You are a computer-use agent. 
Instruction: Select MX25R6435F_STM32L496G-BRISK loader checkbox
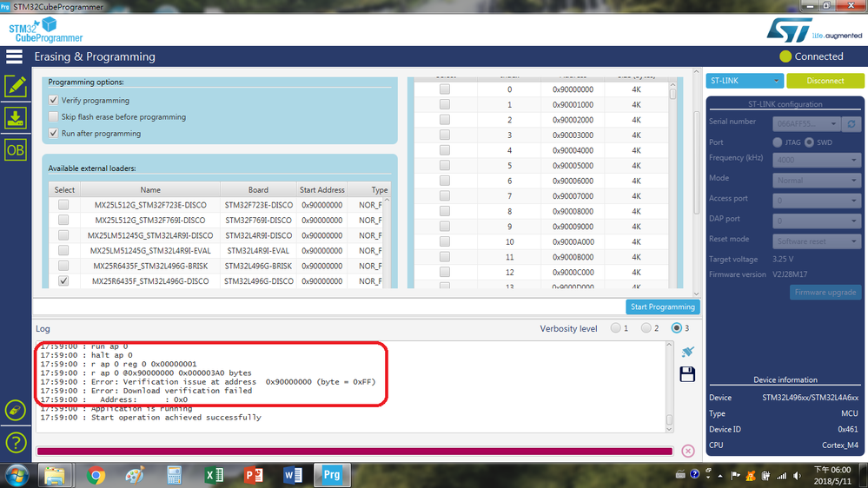click(63, 266)
